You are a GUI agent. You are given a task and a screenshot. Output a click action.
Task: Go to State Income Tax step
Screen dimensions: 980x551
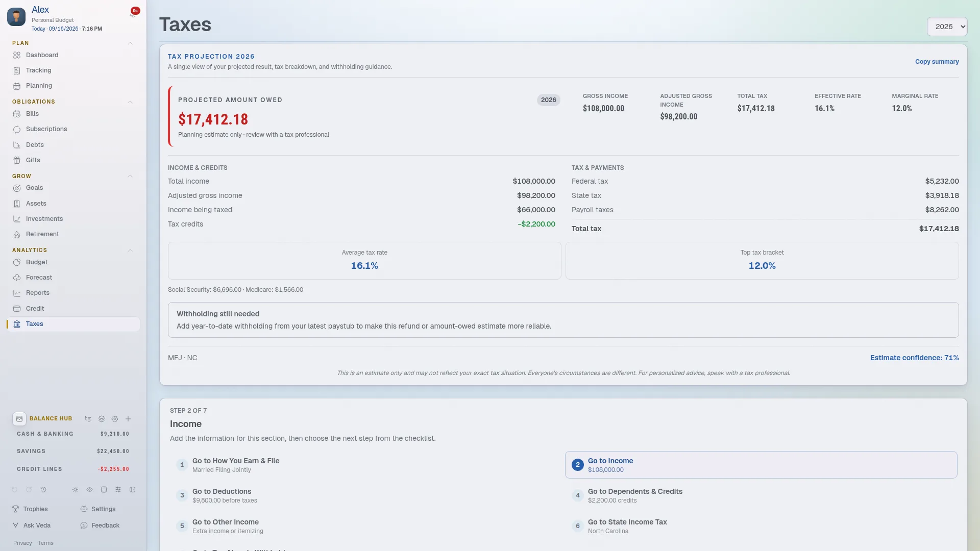click(x=761, y=526)
